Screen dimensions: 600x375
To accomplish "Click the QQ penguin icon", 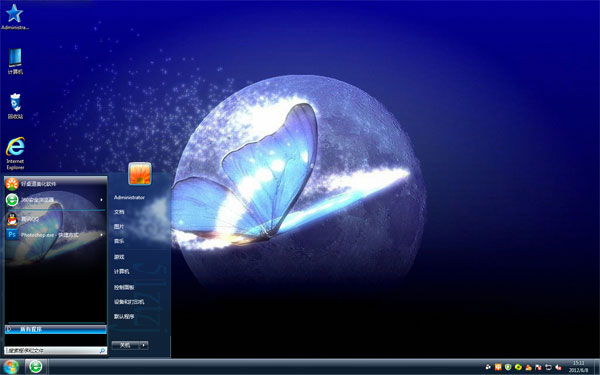I will tap(12, 219).
